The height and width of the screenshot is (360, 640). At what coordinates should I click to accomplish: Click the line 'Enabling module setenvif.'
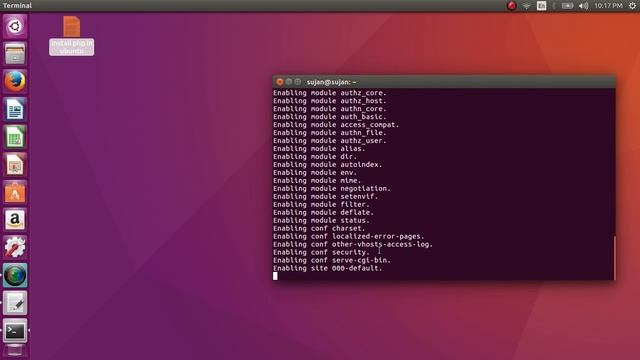tap(326, 196)
